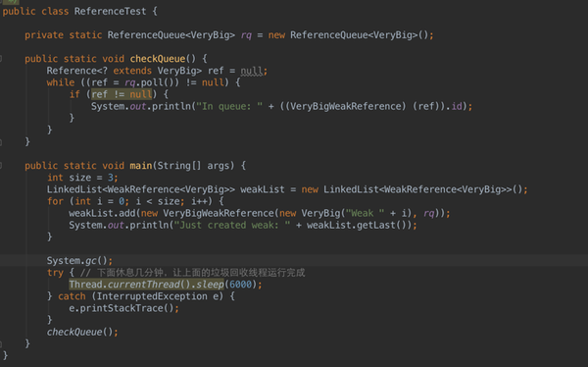The image size is (588, 367).
Task: Click "i++" in the for loop header
Action: (199, 201)
